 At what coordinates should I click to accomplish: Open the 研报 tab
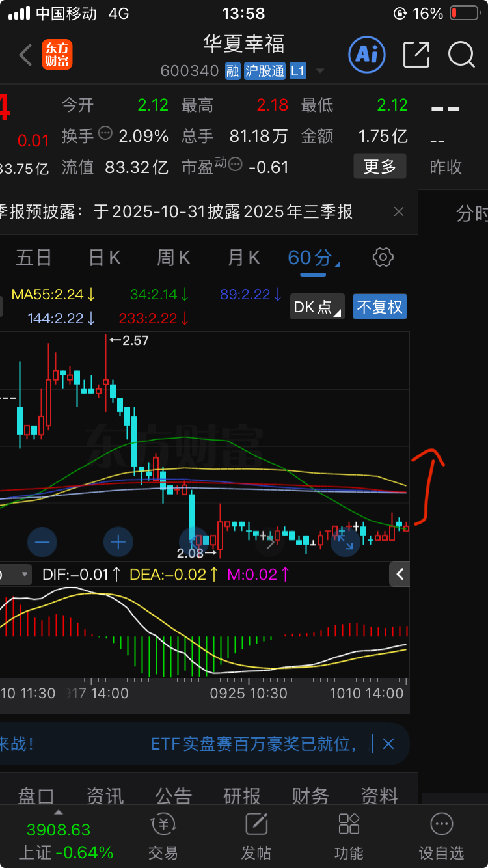(x=242, y=796)
